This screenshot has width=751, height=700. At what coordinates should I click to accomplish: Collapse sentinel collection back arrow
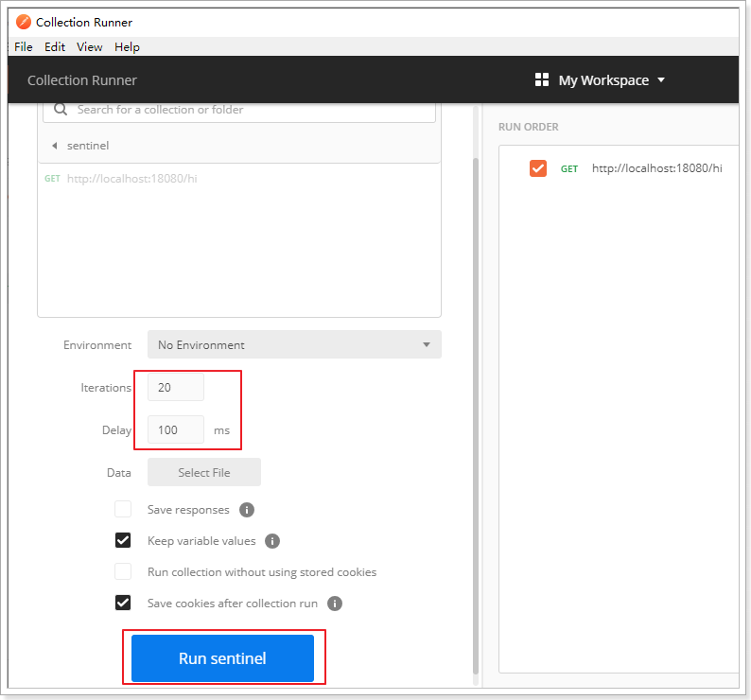pyautogui.click(x=54, y=146)
